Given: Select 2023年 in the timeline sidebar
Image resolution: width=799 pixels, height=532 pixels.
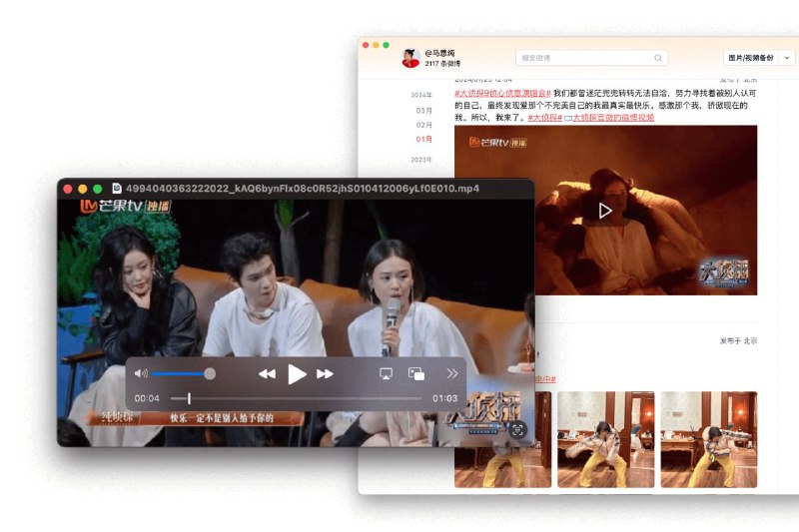Looking at the screenshot, I should point(421,160).
